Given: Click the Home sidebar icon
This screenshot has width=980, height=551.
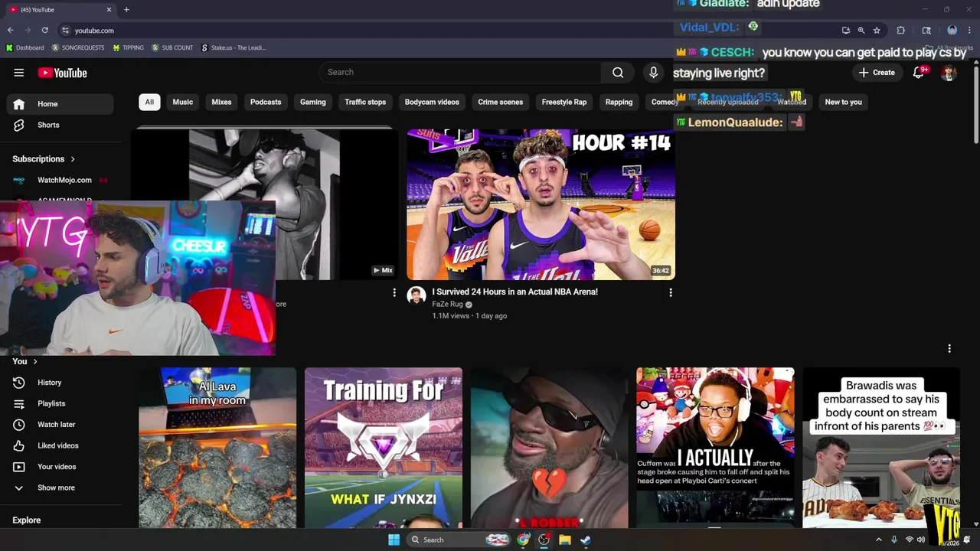Looking at the screenshot, I should (19, 104).
